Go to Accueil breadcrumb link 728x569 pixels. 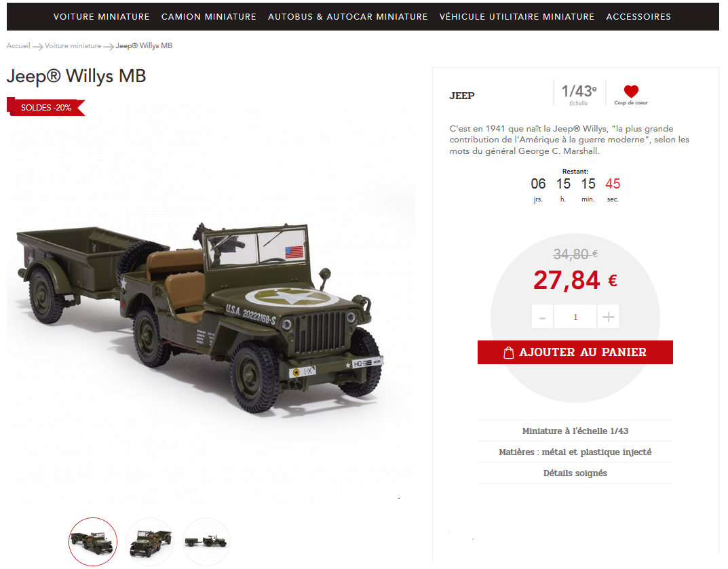point(18,45)
